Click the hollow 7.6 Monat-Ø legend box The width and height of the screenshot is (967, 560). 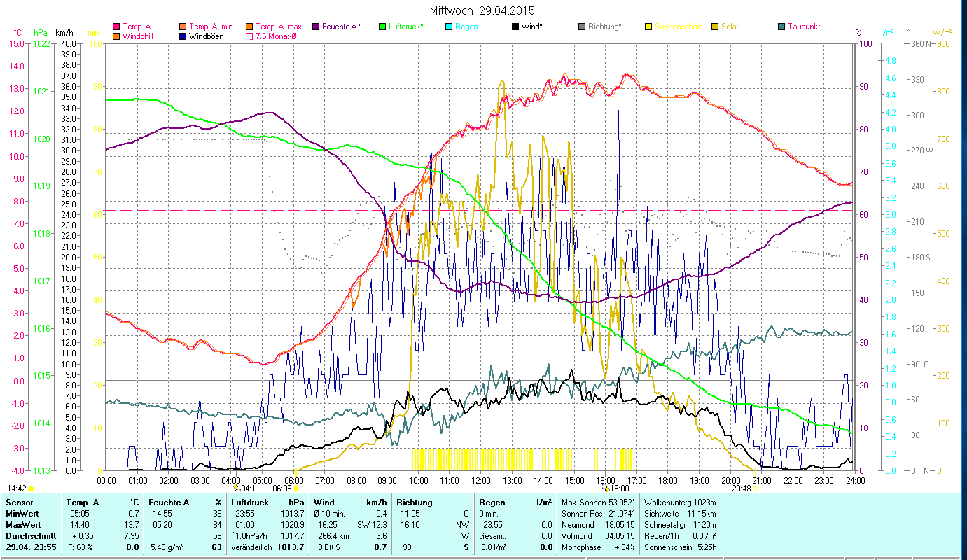tap(249, 36)
